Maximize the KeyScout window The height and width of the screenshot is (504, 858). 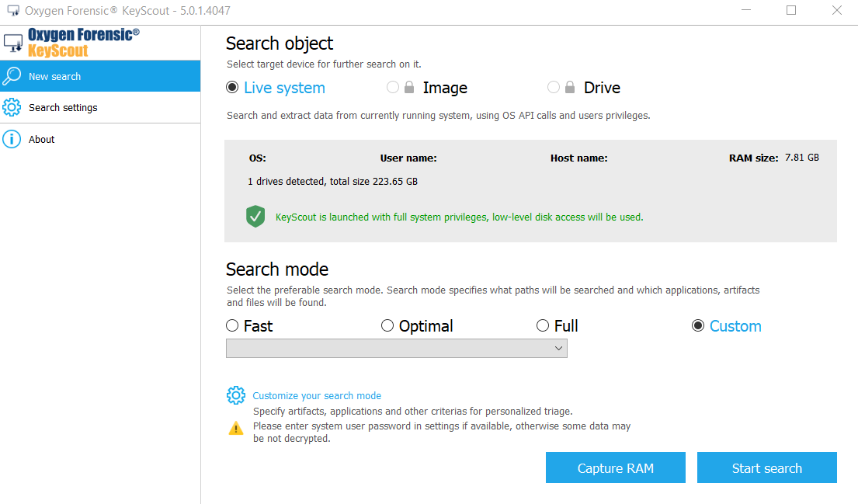click(791, 10)
